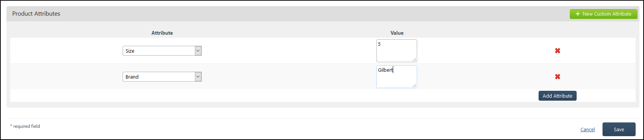644x140 pixels.
Task: Open the Brand attribute dropdown
Action: tap(162, 77)
